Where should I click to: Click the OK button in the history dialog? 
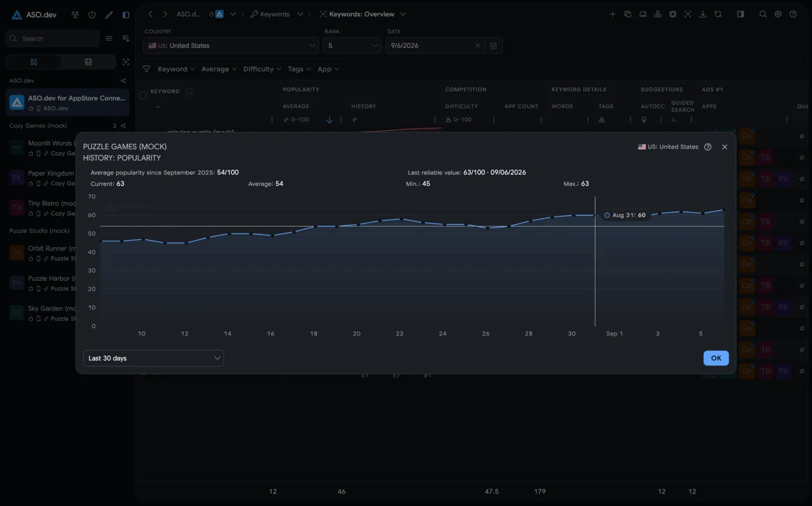click(716, 358)
